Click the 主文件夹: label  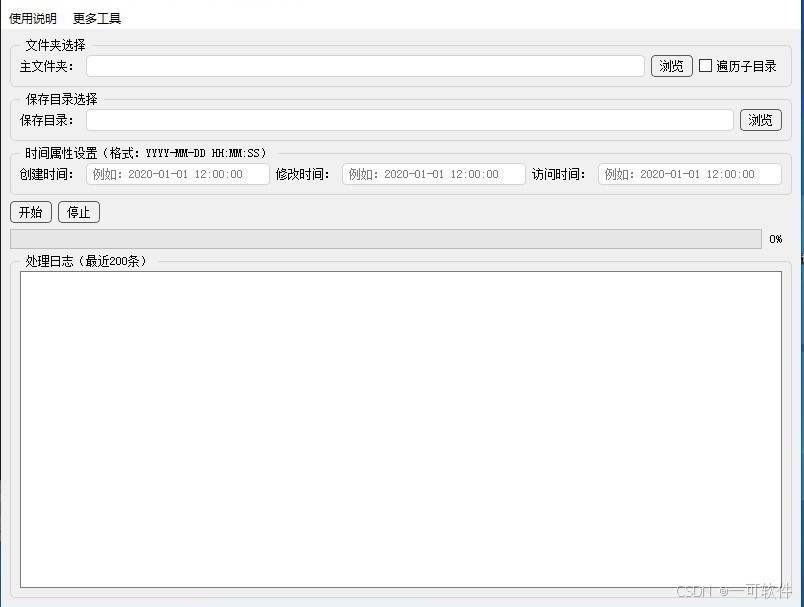47,66
